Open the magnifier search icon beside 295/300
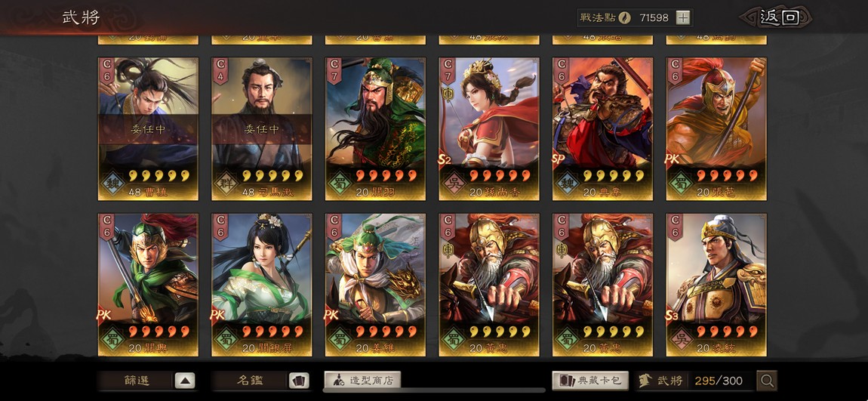868x401 pixels. click(767, 381)
